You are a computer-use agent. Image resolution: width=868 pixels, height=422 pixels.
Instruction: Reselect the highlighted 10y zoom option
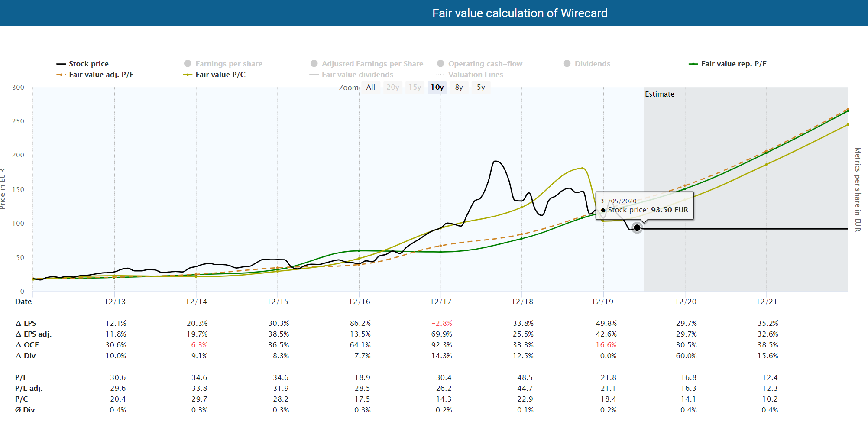pyautogui.click(x=437, y=87)
